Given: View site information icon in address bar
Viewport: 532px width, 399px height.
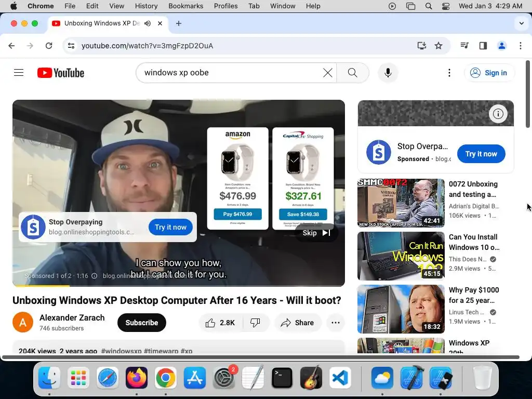Looking at the screenshot, I should [x=71, y=46].
